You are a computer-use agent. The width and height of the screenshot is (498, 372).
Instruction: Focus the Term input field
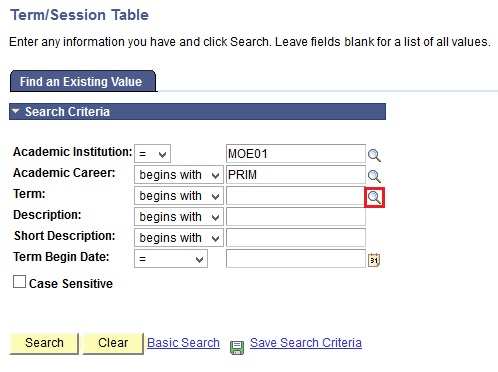click(x=295, y=196)
